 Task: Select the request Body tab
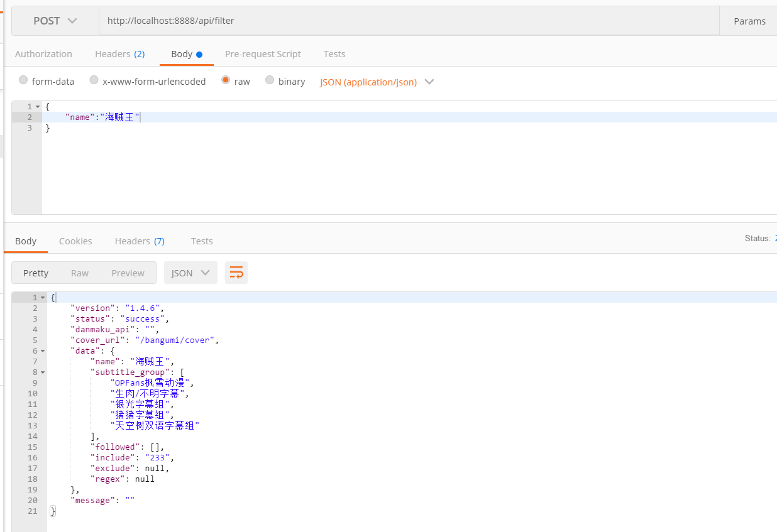click(187, 54)
